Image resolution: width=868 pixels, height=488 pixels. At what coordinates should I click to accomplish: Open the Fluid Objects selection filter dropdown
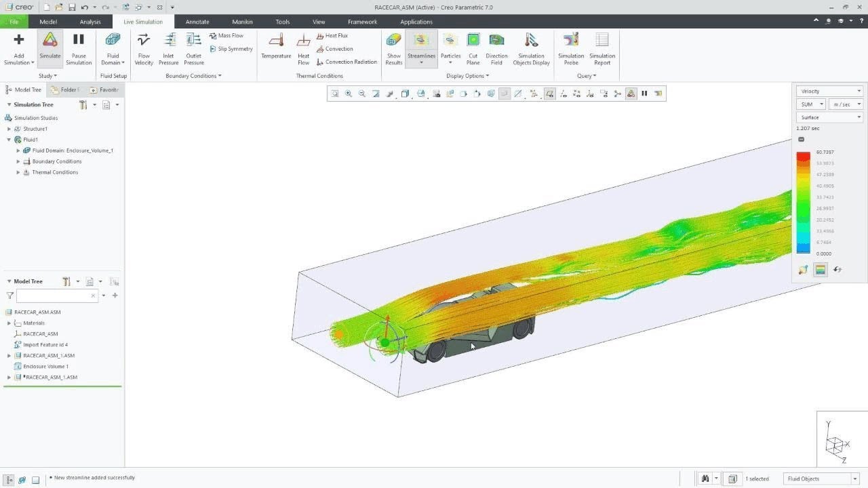pos(823,479)
